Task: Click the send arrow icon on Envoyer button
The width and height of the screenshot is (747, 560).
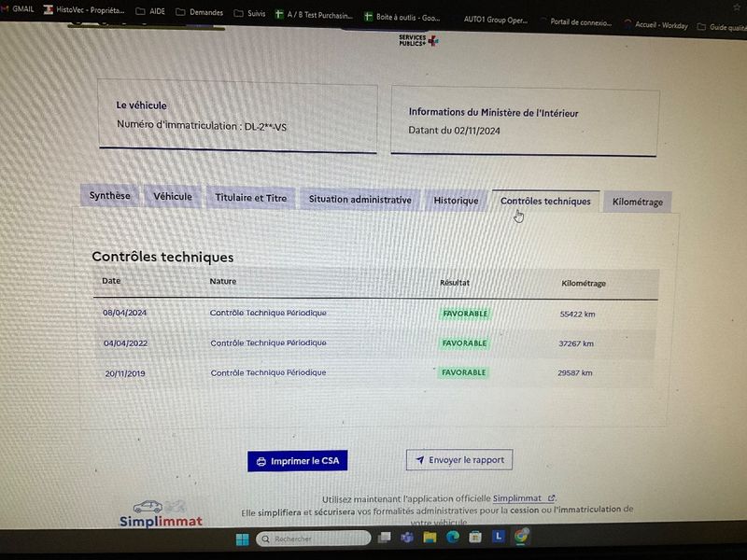Action: 419,460
